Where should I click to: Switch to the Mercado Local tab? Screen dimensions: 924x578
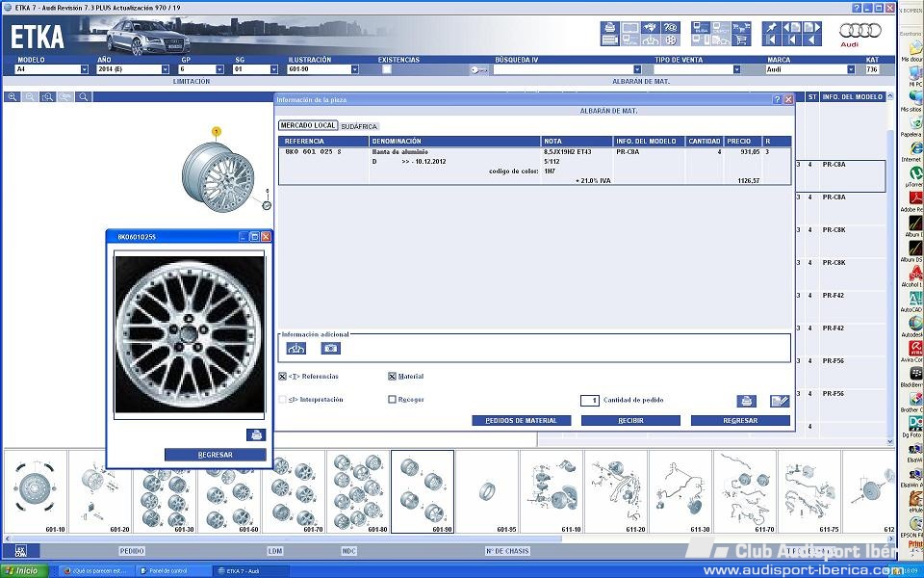[x=308, y=125]
